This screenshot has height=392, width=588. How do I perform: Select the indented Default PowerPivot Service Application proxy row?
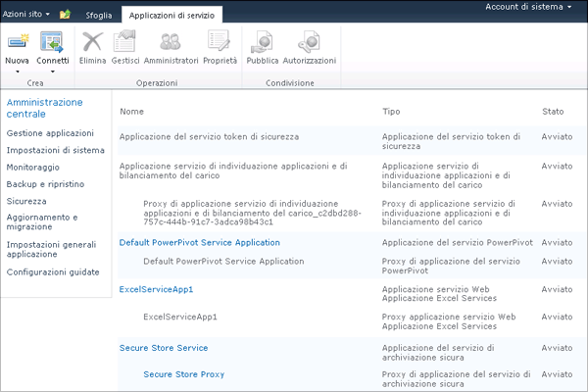[353, 266]
